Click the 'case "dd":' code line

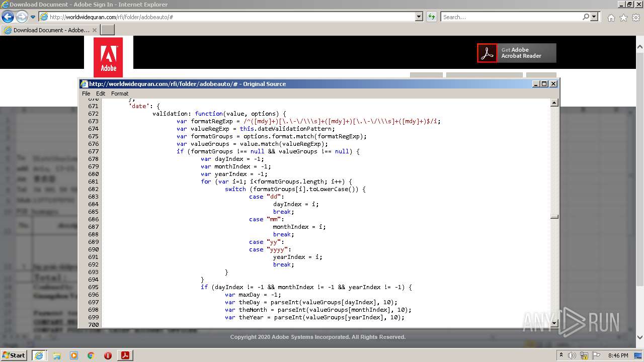[x=267, y=197]
